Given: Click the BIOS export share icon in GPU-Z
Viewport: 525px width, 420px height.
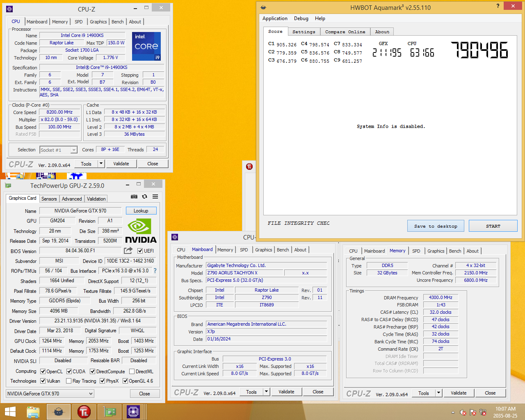Looking at the screenshot, I should (x=128, y=250).
